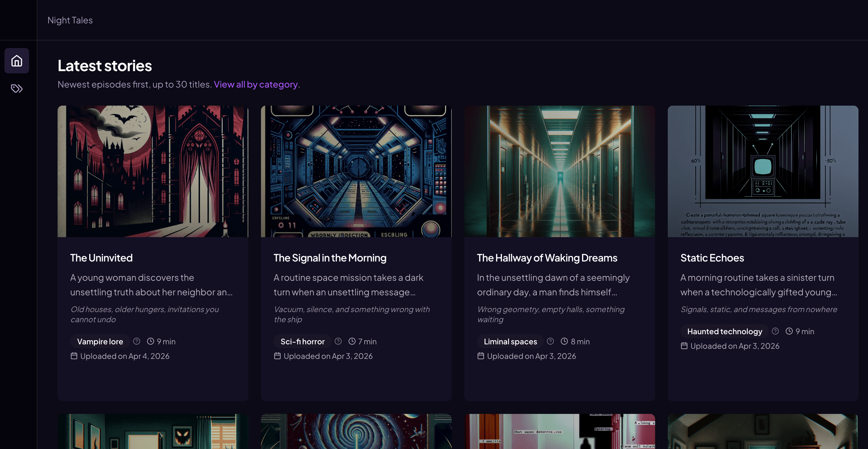The image size is (868, 449).
Task: Click calendar icon on Static Echoes card
Action: (x=684, y=346)
